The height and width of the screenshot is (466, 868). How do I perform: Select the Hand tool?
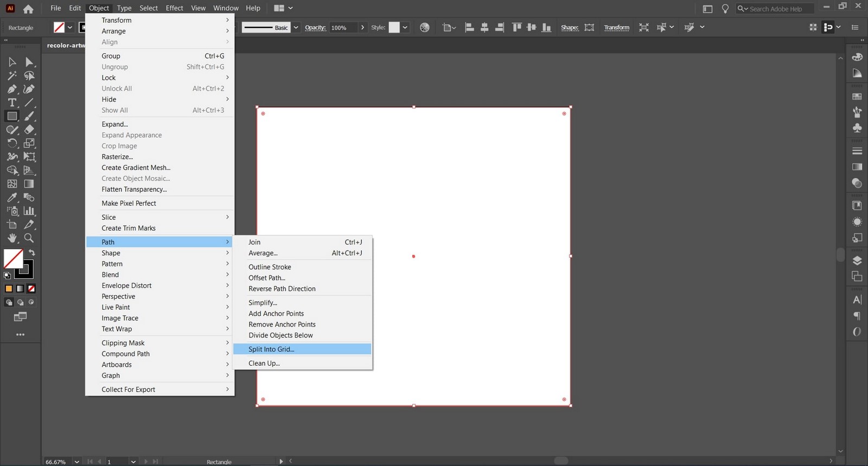[x=12, y=238]
